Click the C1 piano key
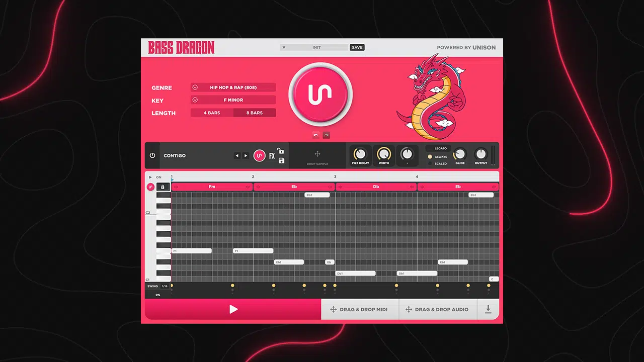 164,279
